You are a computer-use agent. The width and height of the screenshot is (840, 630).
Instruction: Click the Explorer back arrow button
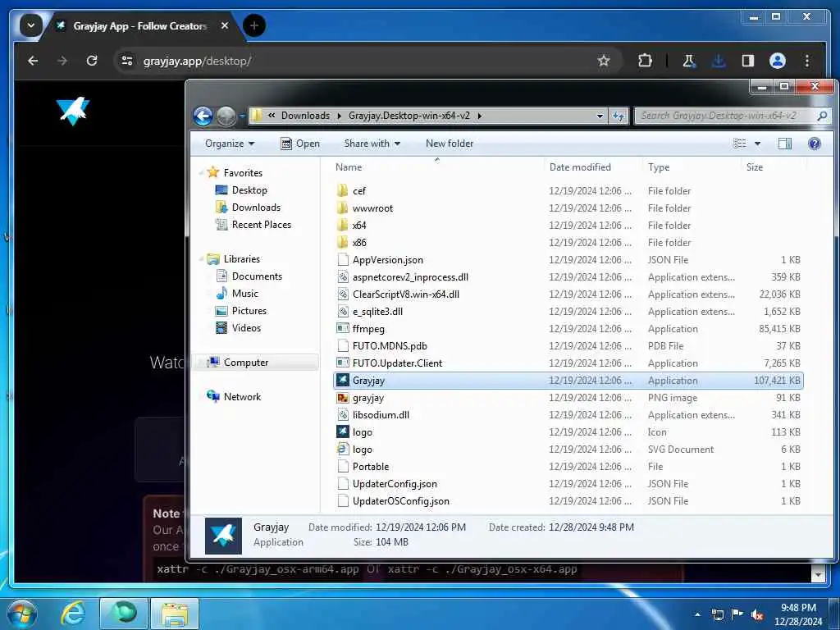pos(203,116)
